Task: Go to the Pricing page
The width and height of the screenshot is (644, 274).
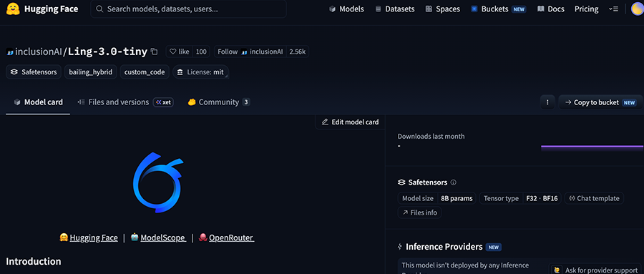Action: point(586,9)
